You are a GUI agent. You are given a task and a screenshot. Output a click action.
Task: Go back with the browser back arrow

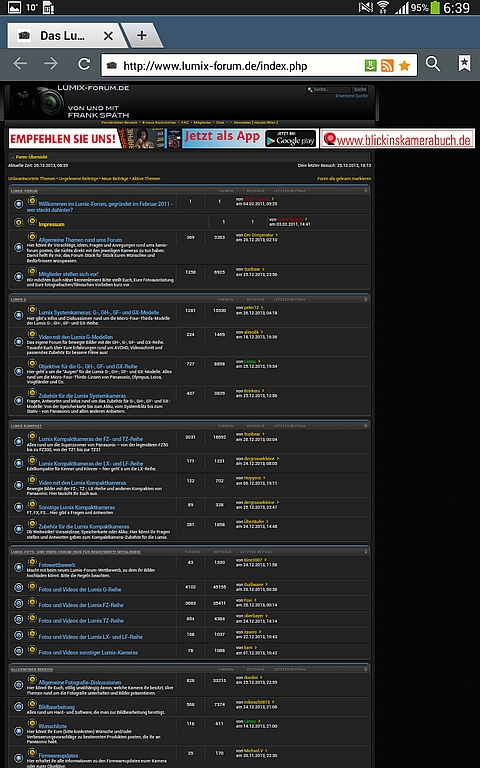20,64
